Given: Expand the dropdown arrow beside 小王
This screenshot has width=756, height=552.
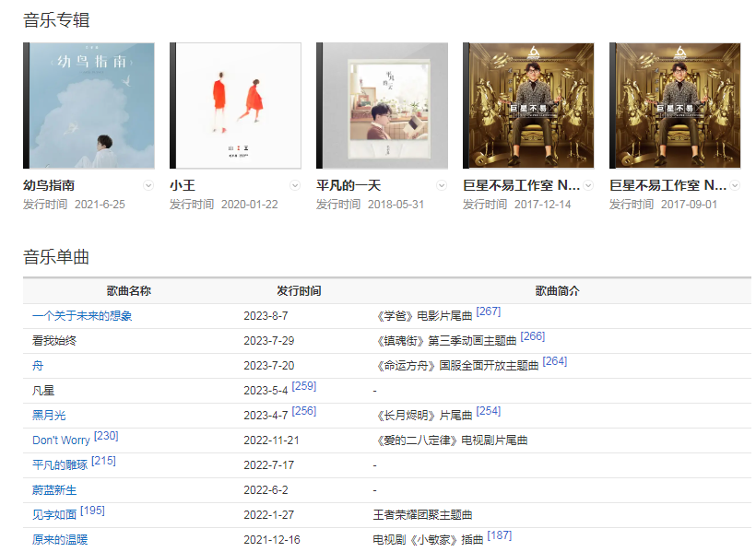Looking at the screenshot, I should tap(295, 185).
